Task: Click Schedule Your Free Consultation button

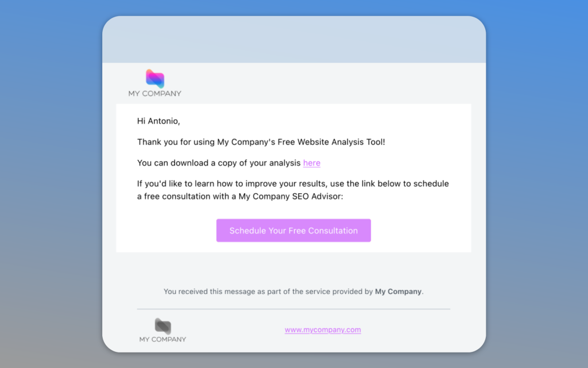Action: coord(293,231)
